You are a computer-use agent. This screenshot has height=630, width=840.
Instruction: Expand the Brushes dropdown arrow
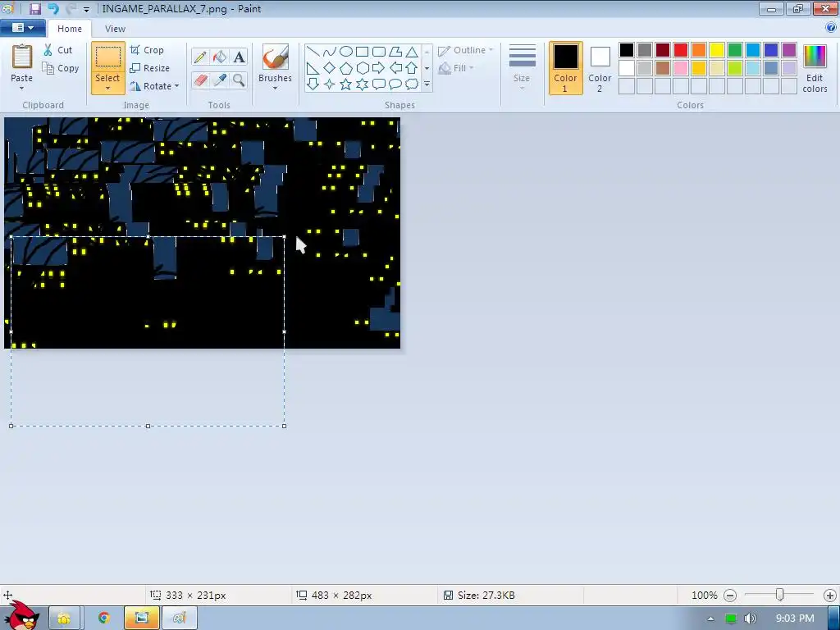(275, 88)
